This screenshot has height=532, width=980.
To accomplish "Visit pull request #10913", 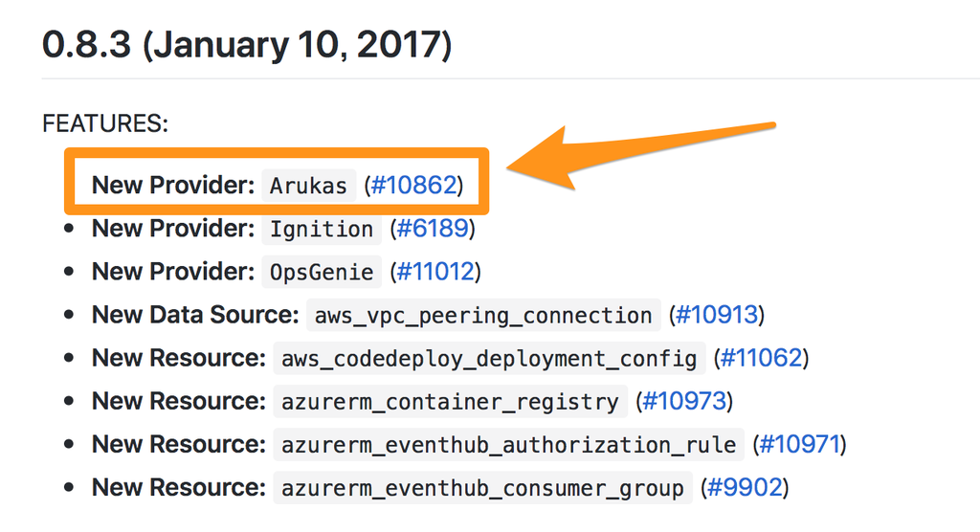I will pos(717,315).
